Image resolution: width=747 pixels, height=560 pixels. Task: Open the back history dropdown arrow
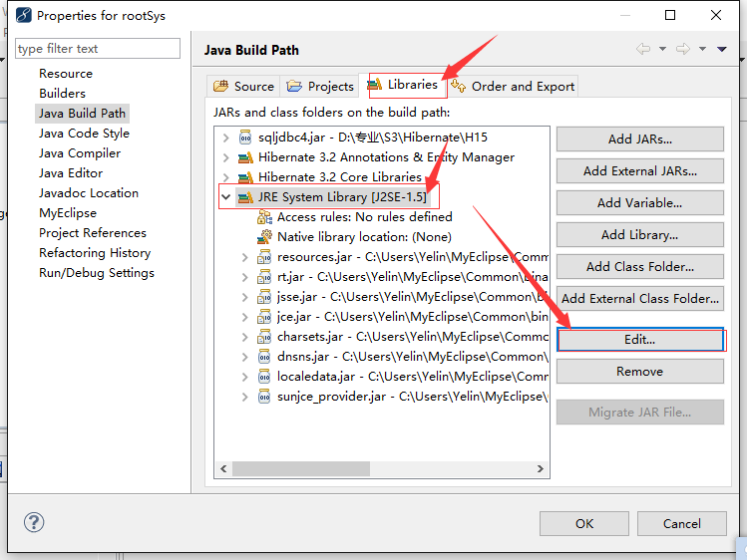tap(662, 49)
